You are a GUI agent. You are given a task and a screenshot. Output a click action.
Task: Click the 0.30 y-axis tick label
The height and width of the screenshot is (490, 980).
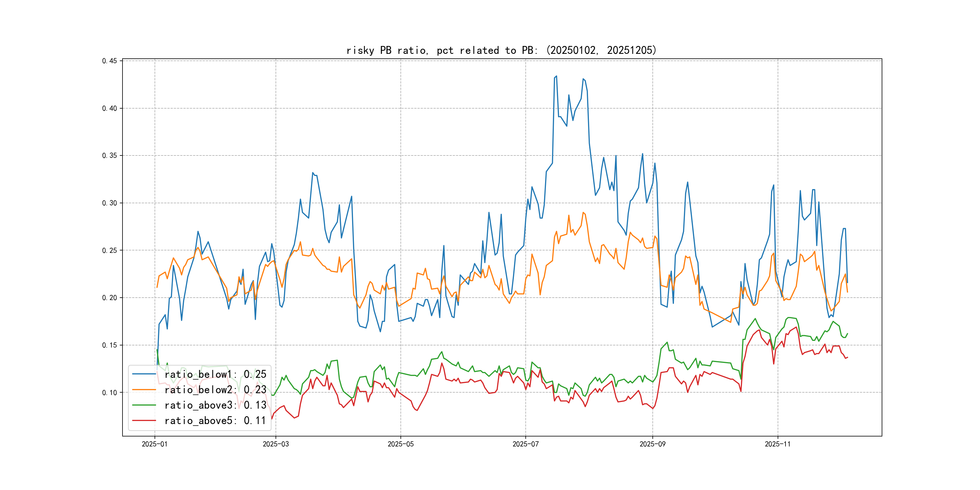(x=109, y=203)
